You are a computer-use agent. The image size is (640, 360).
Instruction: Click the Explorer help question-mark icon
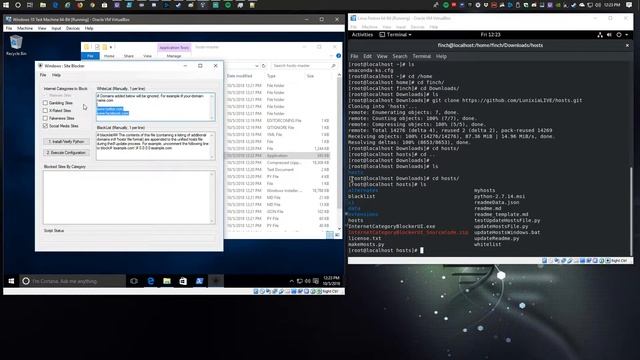click(x=338, y=56)
